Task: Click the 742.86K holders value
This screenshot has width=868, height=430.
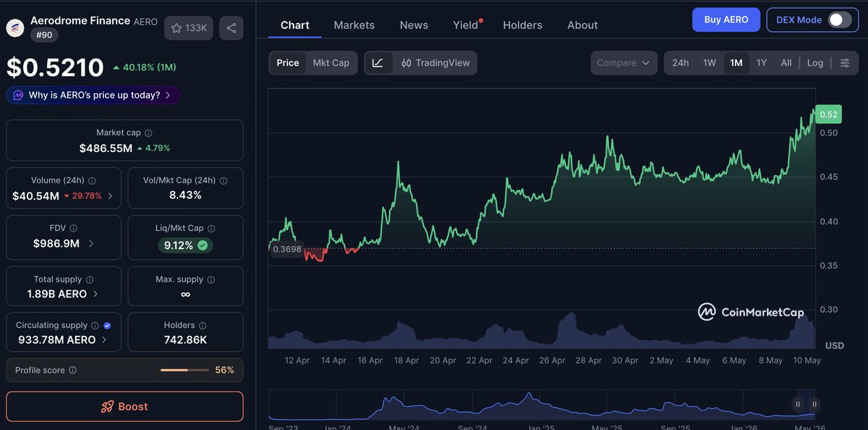Action: [185, 340]
